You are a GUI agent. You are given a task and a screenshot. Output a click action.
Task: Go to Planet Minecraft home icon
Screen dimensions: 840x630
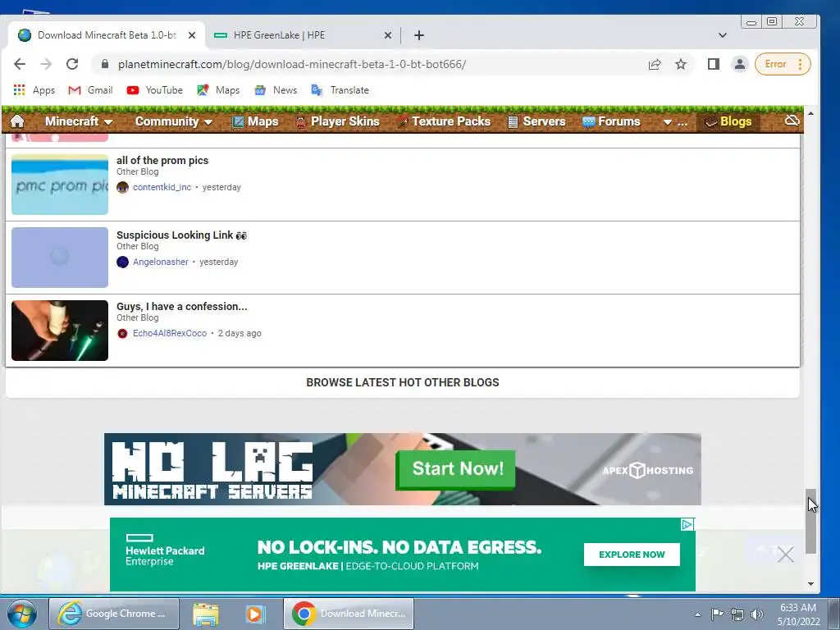[x=17, y=121]
